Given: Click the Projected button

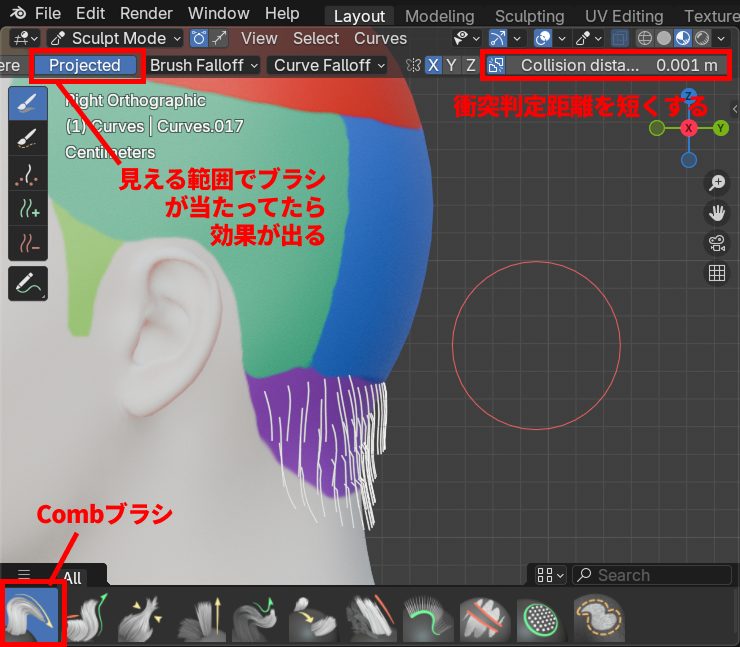Looking at the screenshot, I should 85,65.
